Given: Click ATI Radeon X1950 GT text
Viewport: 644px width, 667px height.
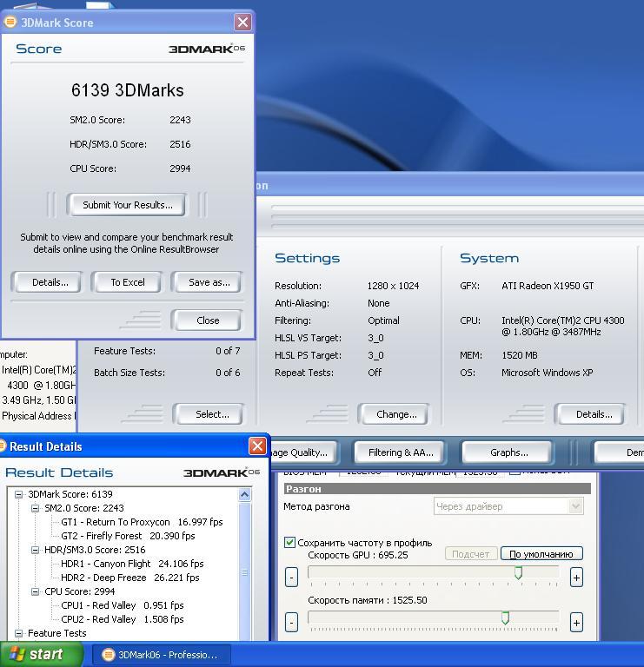Looking at the screenshot, I should pyautogui.click(x=548, y=286).
